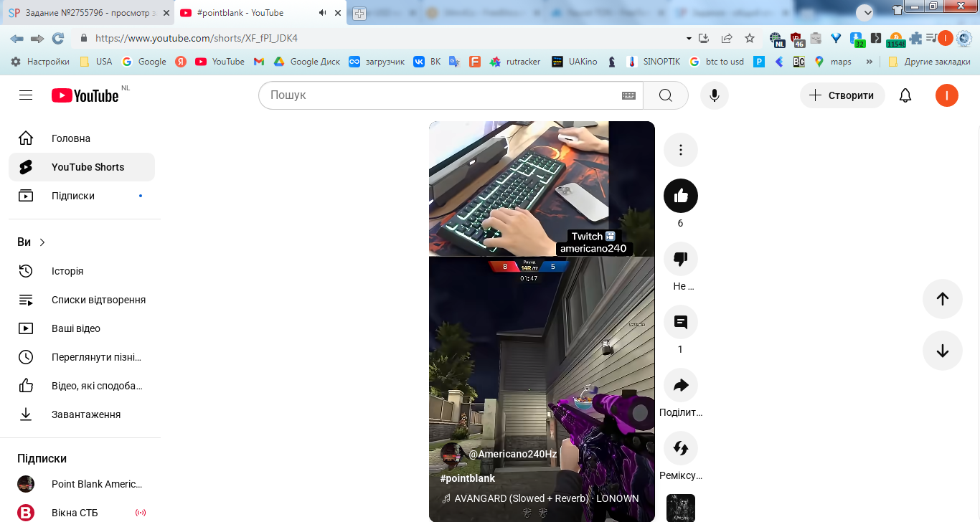This screenshot has height=522, width=980.
Task: Reload the page
Action: coord(58,38)
